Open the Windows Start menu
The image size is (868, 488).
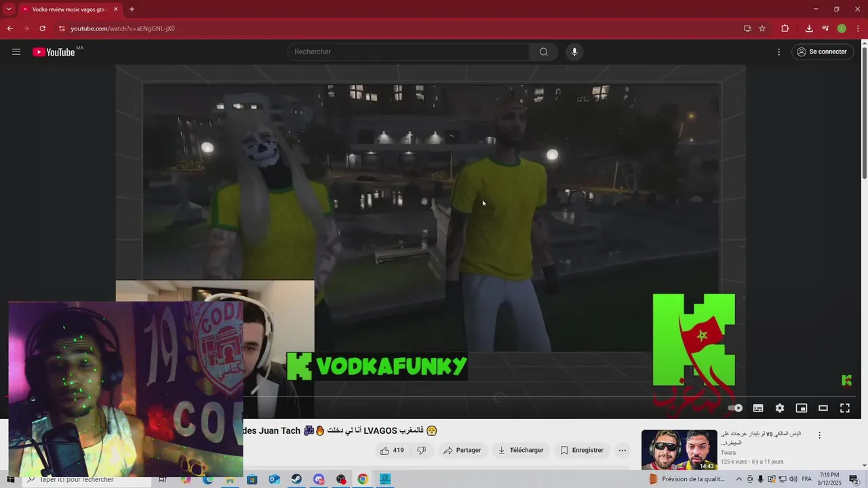click(x=11, y=479)
